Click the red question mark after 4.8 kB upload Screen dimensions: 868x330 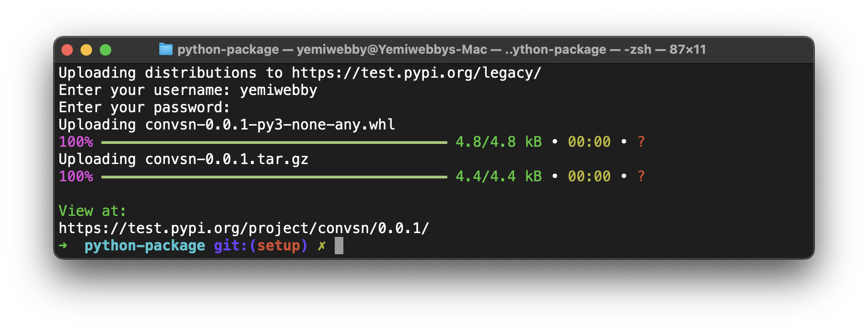[642, 141]
